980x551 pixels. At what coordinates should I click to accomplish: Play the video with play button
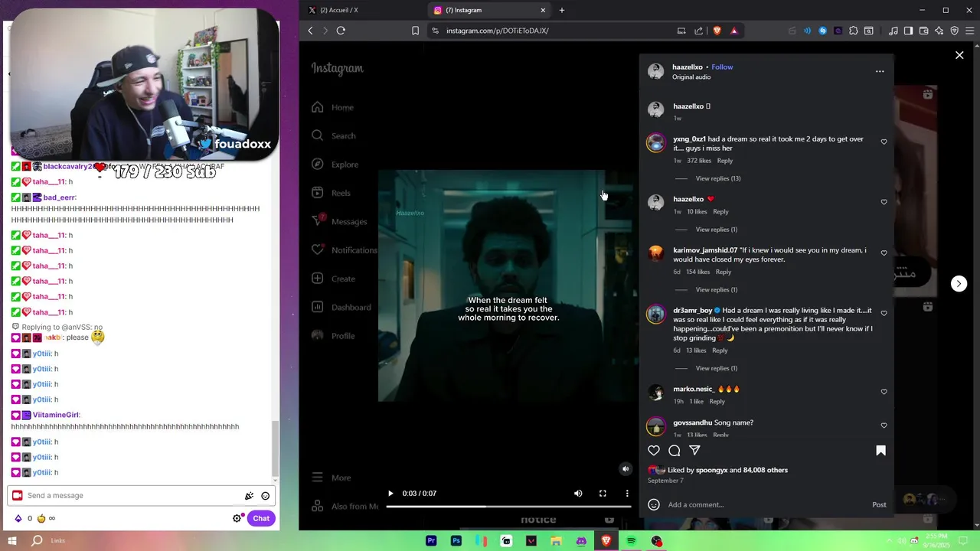pos(390,494)
